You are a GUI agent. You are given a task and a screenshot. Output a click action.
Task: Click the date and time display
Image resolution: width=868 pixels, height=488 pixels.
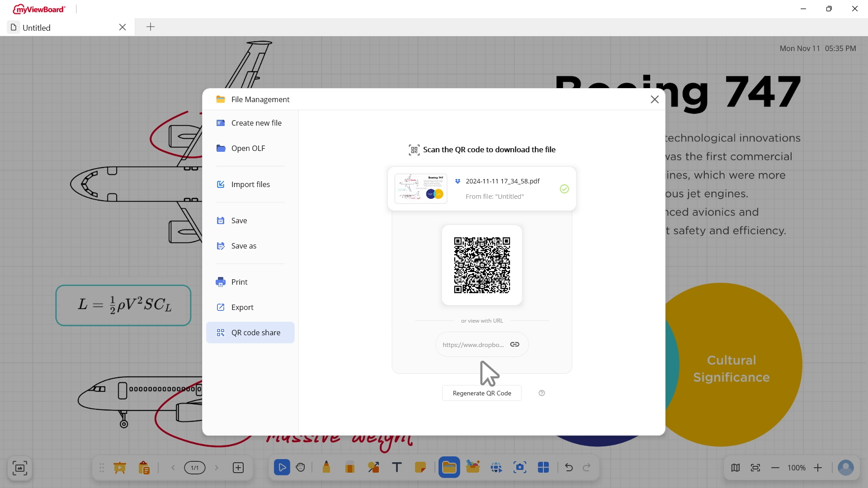pos(817,48)
